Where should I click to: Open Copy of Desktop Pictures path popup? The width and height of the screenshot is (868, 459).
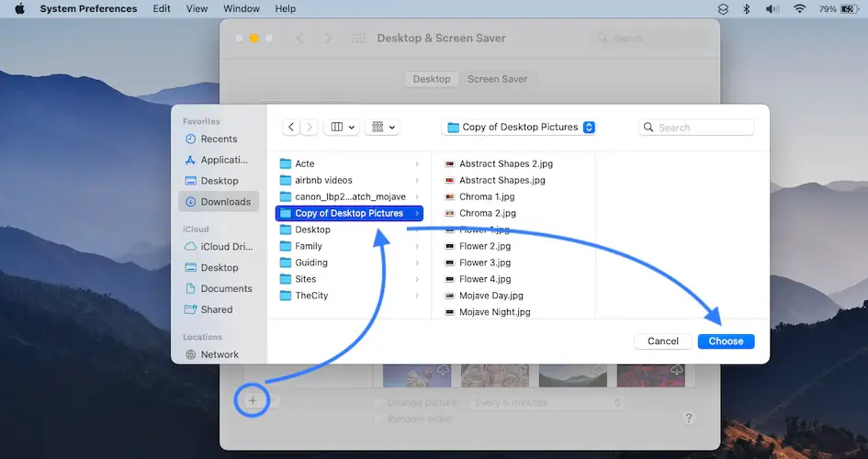coord(519,128)
